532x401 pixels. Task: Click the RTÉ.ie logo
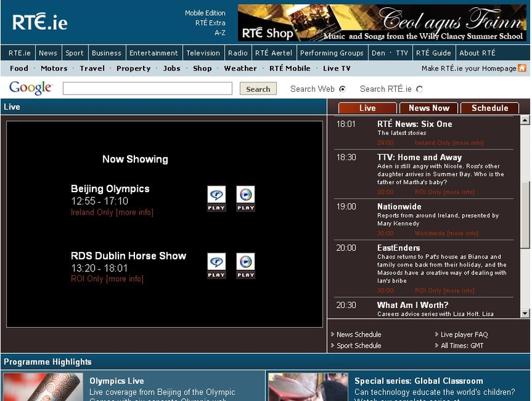pos(40,22)
